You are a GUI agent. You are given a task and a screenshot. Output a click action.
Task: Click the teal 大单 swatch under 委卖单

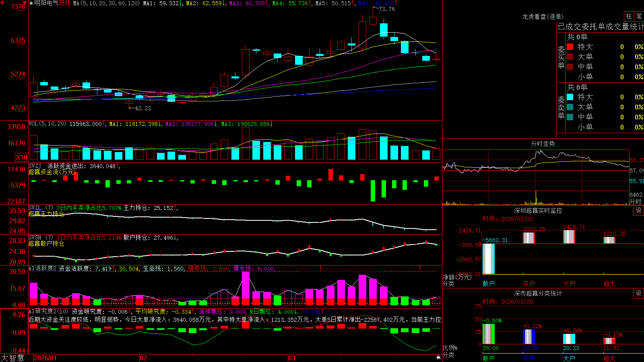click(x=570, y=107)
